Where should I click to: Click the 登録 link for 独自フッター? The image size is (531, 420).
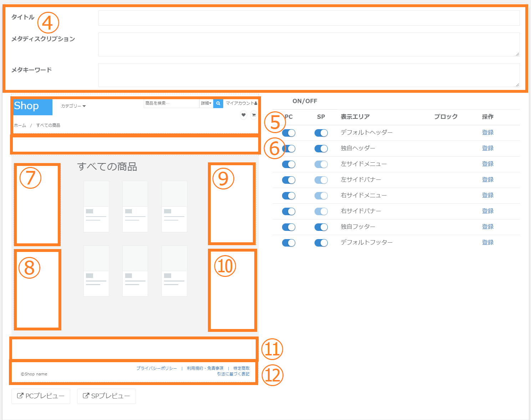[487, 227]
